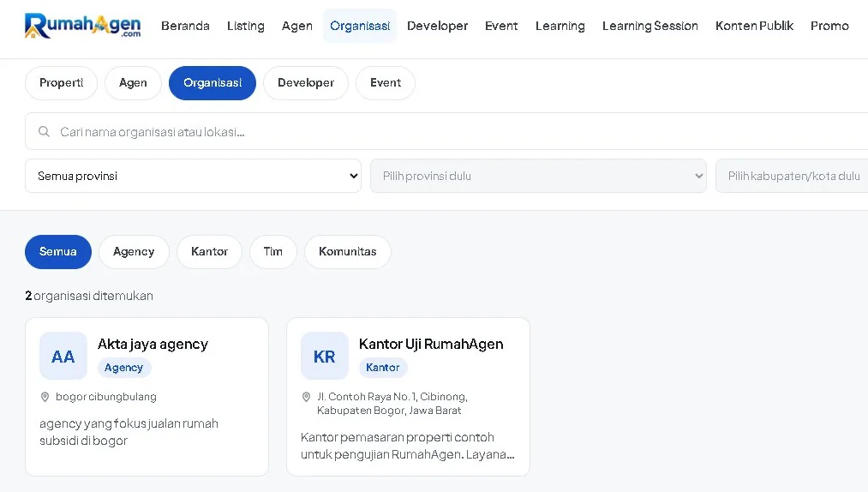
Task: Switch to the Event search pill
Action: [386, 83]
